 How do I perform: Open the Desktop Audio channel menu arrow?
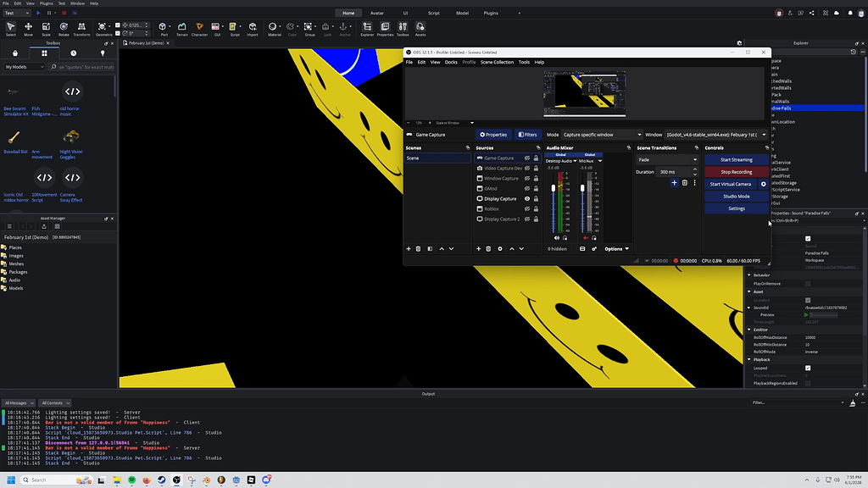[576, 161]
